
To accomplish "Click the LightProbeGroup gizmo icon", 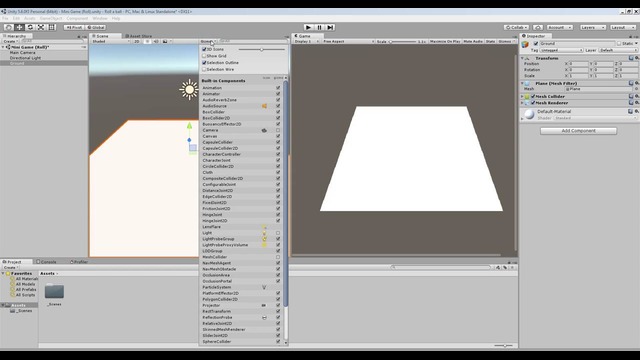I will point(264,239).
